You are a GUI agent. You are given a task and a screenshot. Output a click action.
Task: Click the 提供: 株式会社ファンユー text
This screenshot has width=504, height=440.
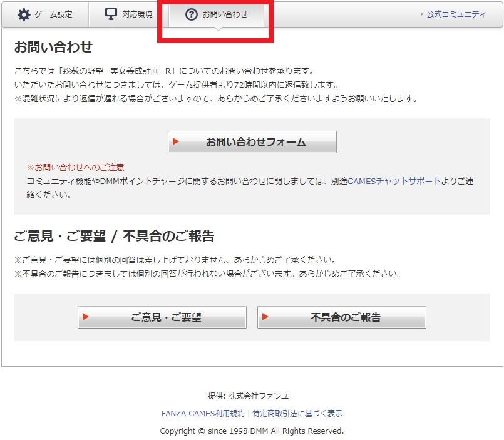(252, 396)
